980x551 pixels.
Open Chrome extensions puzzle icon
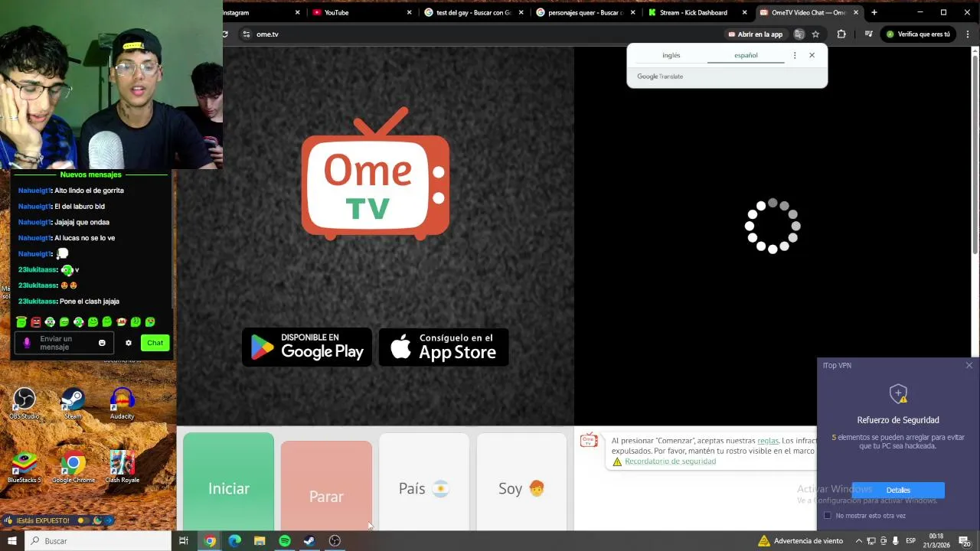pyautogui.click(x=841, y=34)
